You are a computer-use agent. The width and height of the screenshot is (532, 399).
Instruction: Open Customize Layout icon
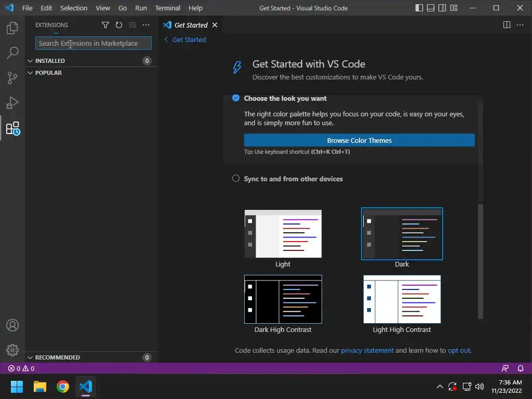(x=454, y=8)
